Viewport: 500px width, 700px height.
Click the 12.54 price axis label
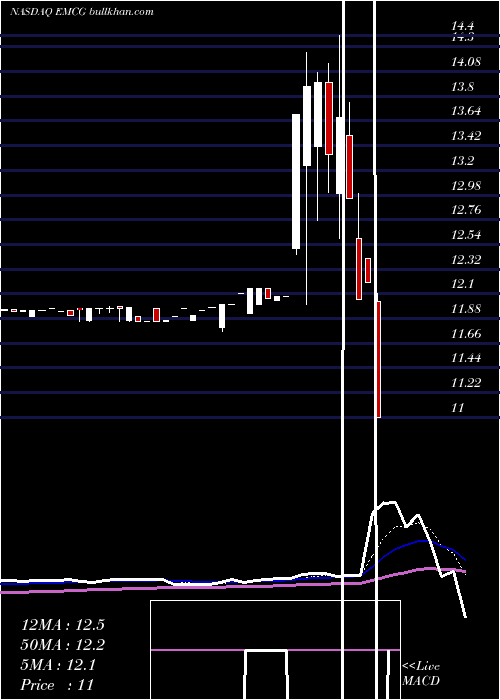[466, 235]
